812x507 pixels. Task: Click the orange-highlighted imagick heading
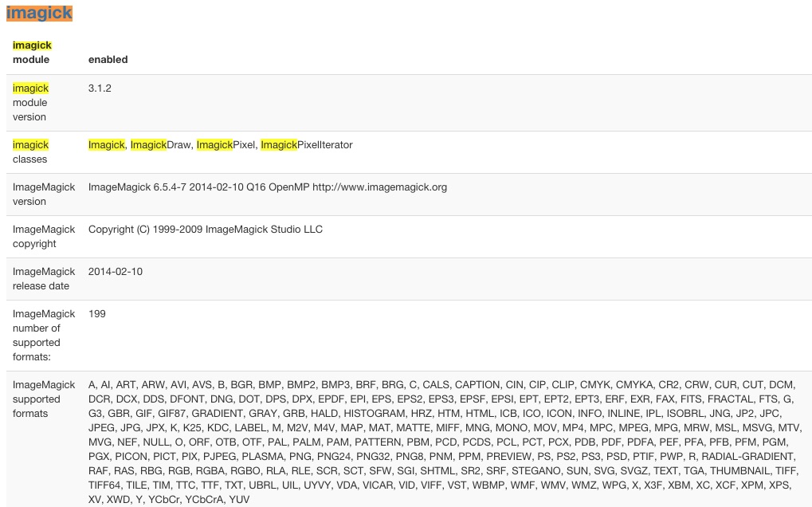coord(39,13)
